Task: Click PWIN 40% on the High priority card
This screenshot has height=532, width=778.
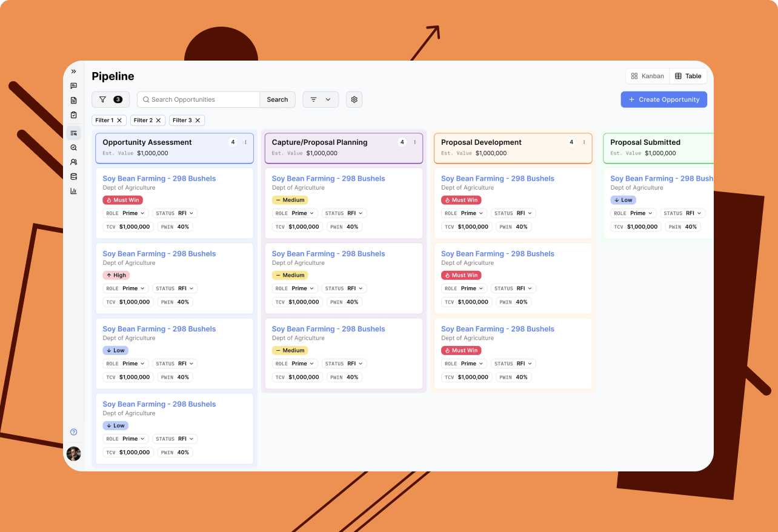Action: tap(175, 302)
